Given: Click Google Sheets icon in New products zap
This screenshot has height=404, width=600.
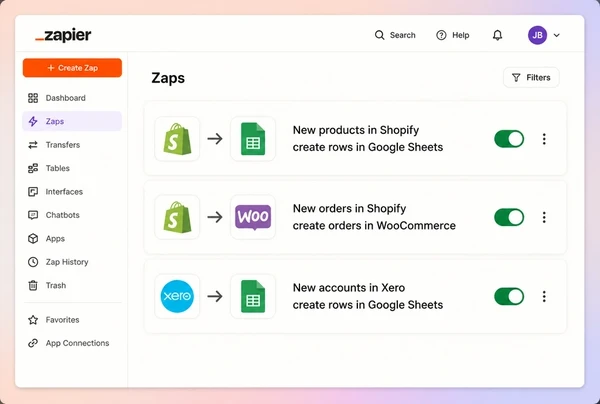Looking at the screenshot, I should (253, 139).
